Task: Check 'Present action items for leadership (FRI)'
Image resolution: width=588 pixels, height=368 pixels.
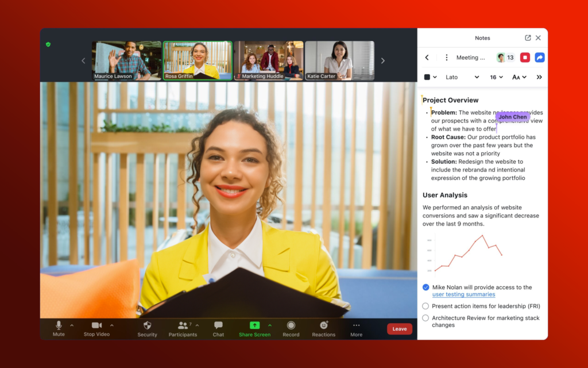Action: 425,305
